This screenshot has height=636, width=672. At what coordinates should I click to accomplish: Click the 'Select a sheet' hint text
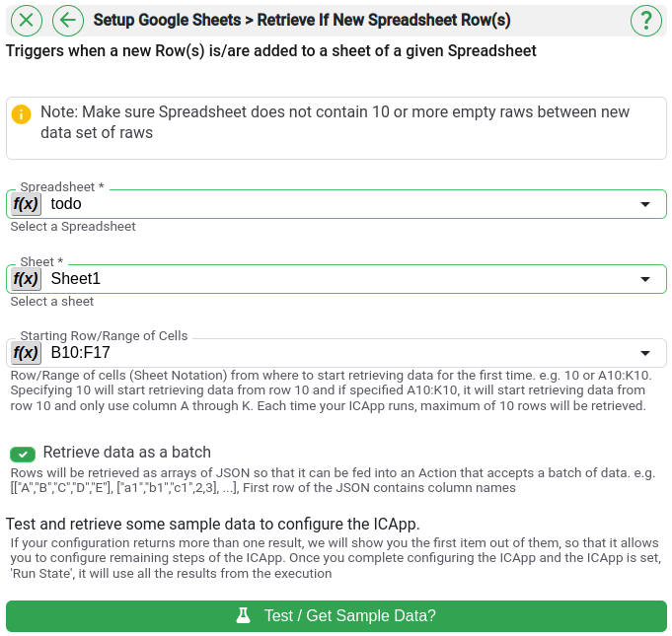point(52,302)
